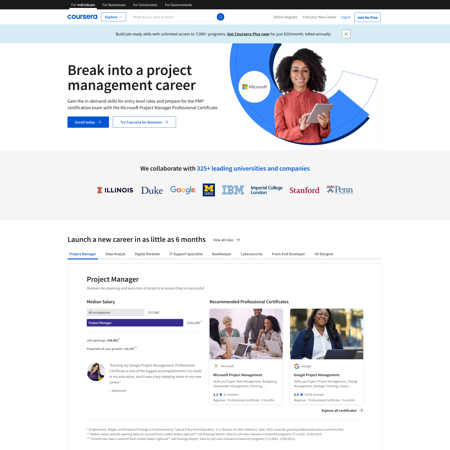Viewport: 450px width, 450px height.
Task: Click the Log In link
Action: coord(346,17)
